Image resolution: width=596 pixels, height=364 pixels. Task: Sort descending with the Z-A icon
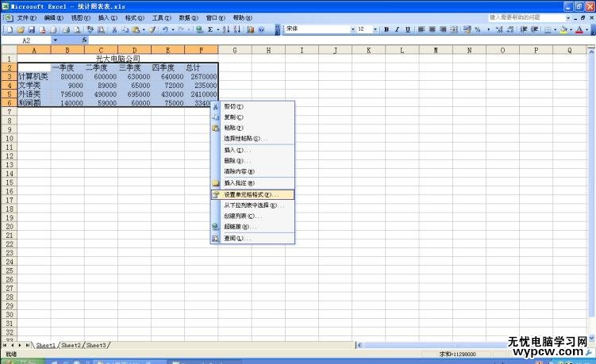236,29
